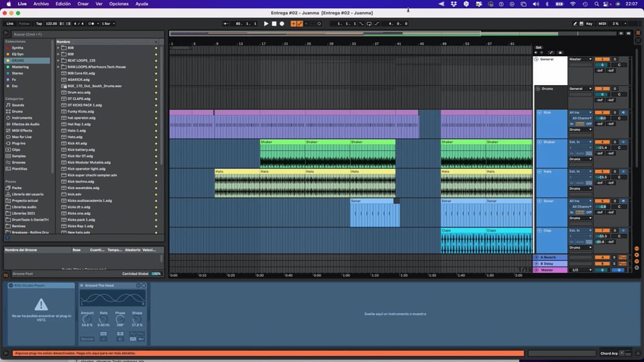The height and width of the screenshot is (362, 644).
Task: Select the Synths collection
Action: point(17,48)
